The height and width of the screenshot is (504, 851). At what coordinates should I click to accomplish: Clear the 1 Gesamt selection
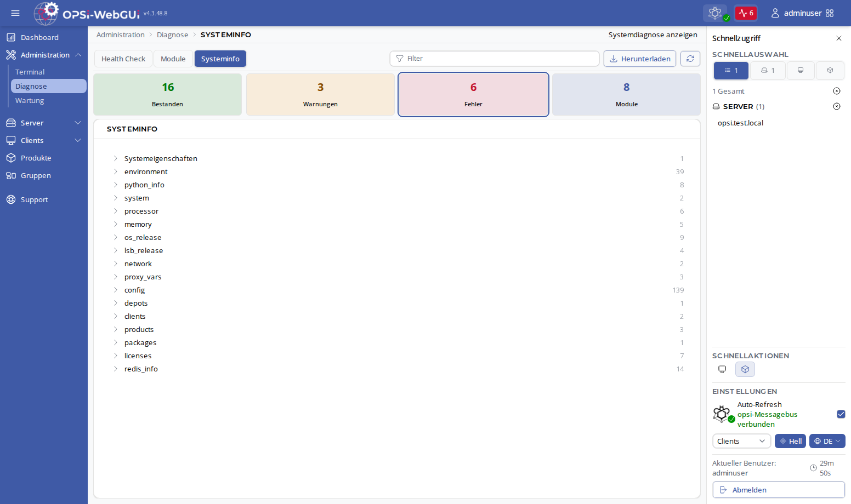pyautogui.click(x=837, y=91)
